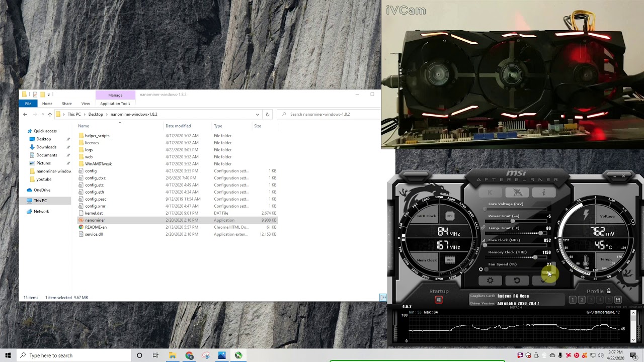Viewport: 644px width, 362px height.
Task: Expand the address bar history dropdown
Action: (258, 114)
